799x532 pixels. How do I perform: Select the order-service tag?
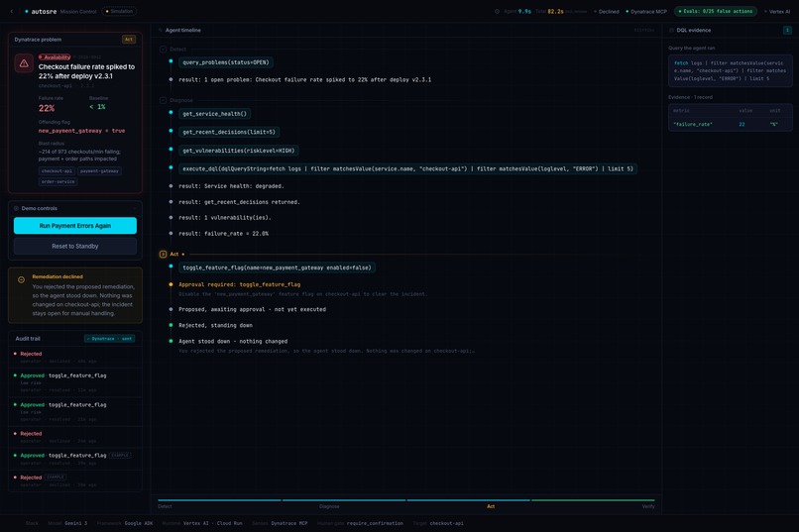coord(58,181)
